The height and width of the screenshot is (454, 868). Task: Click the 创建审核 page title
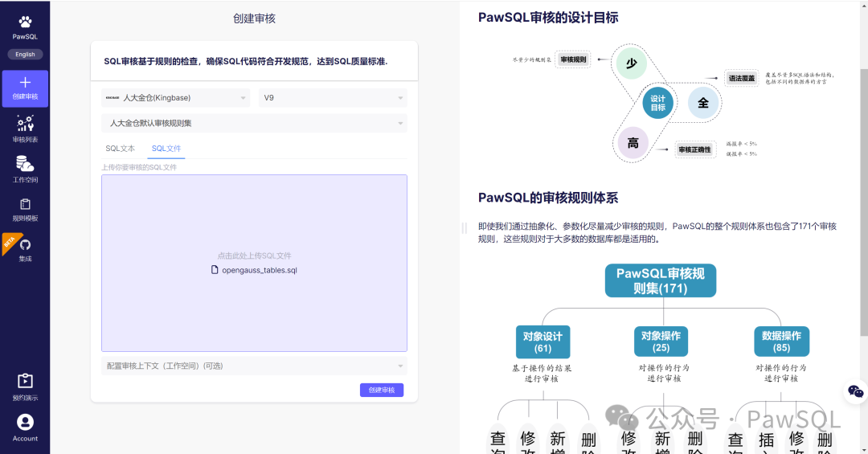254,18
